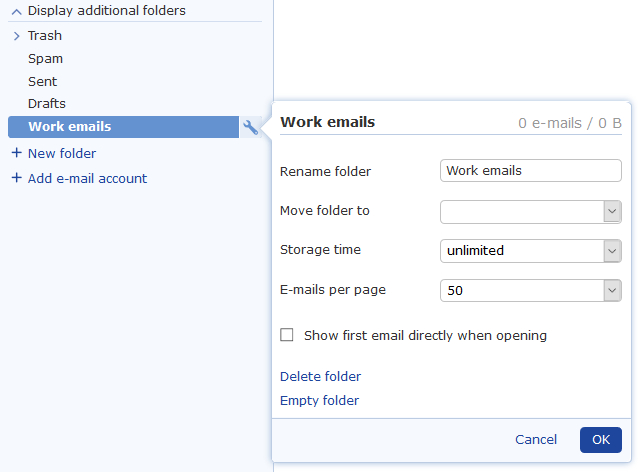Open the Trash folder

point(45,35)
